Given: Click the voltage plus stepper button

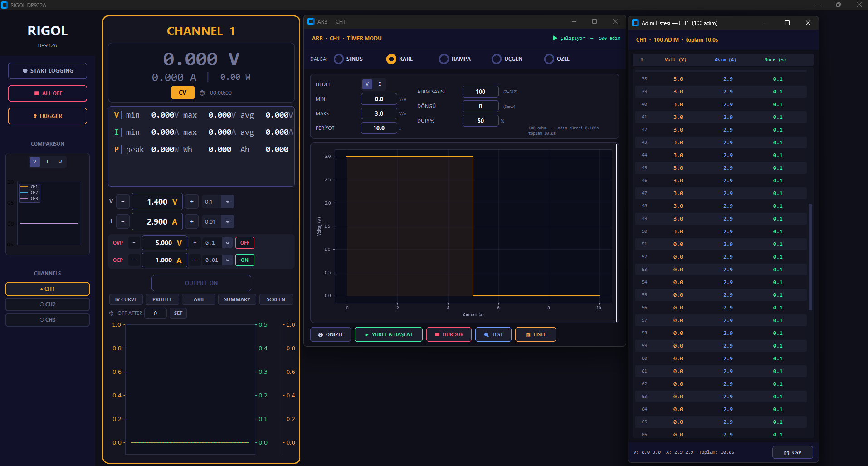Looking at the screenshot, I should [192, 202].
